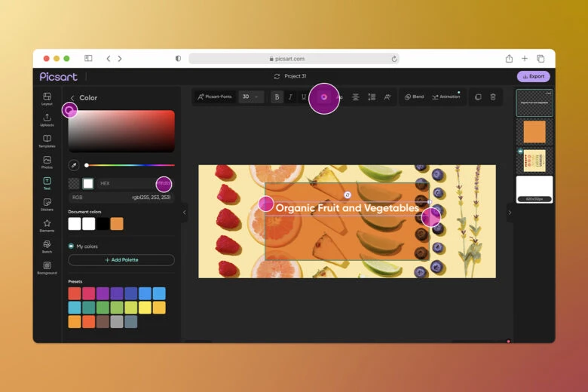Select the orange document color
This screenshot has width=588, height=392.
click(x=117, y=224)
